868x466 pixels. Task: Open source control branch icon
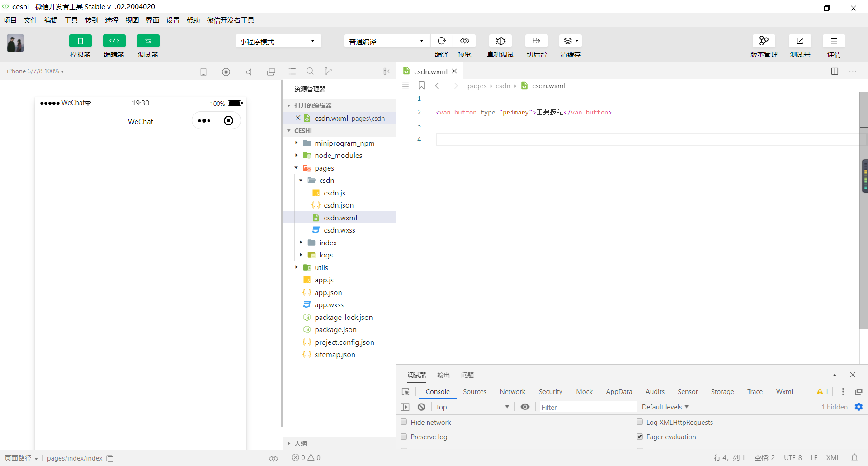point(328,71)
